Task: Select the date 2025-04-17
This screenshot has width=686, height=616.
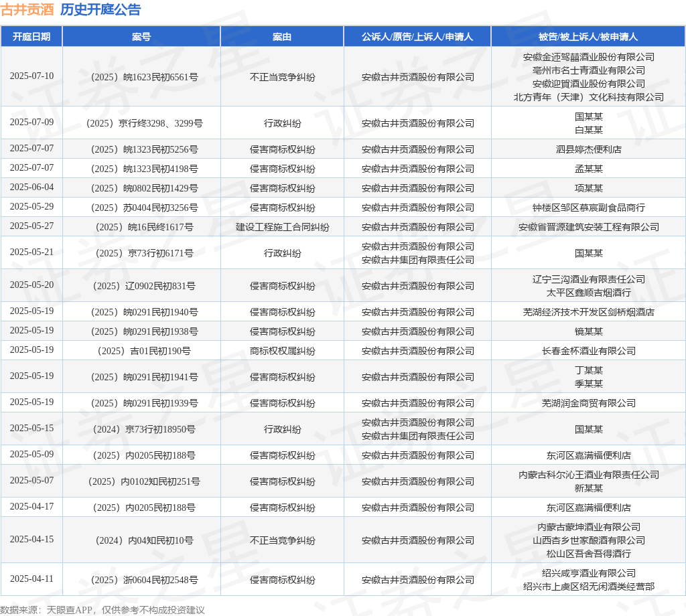Action: [x=32, y=507]
